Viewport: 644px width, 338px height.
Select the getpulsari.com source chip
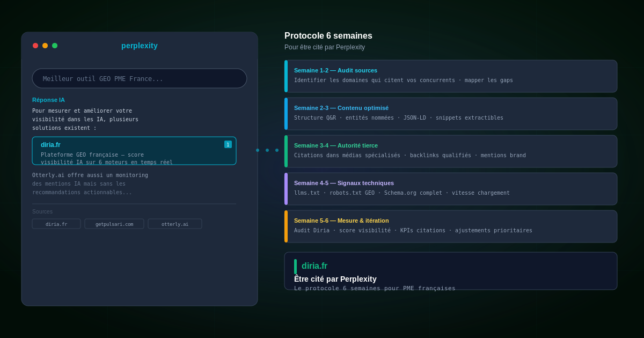click(x=114, y=224)
